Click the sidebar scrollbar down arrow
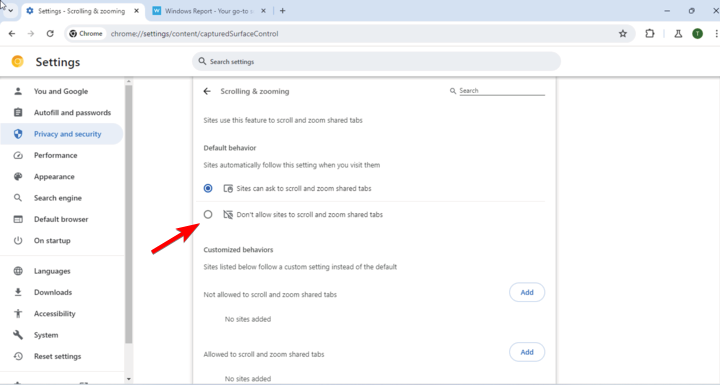 (x=129, y=379)
